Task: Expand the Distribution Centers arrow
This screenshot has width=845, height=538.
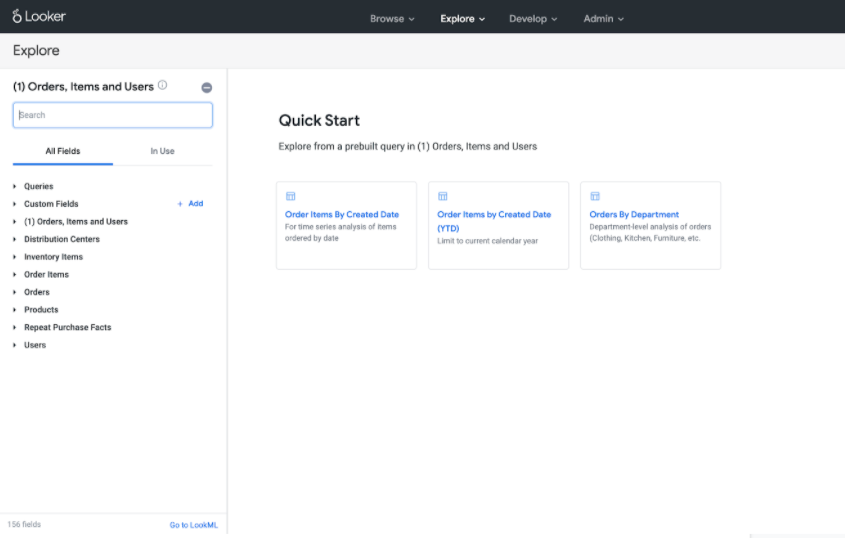Action: (x=15, y=239)
